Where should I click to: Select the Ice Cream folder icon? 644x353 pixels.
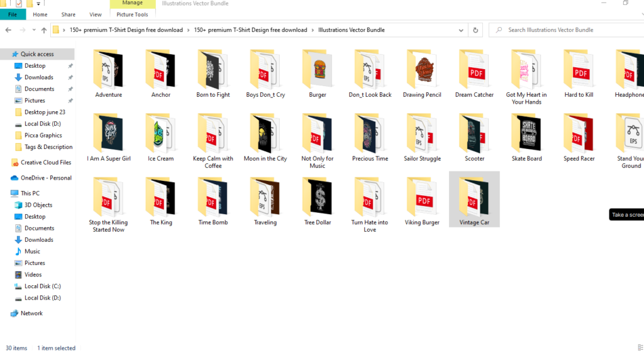coord(160,134)
